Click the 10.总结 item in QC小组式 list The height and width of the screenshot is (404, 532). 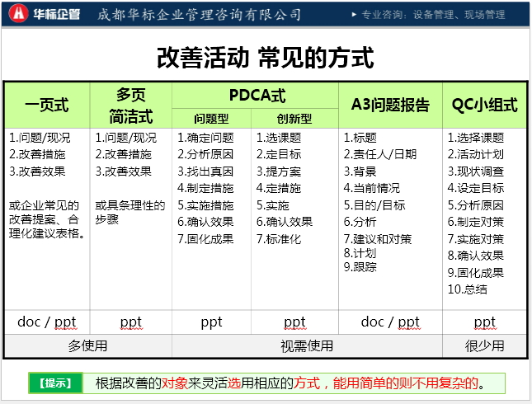[x=468, y=289]
